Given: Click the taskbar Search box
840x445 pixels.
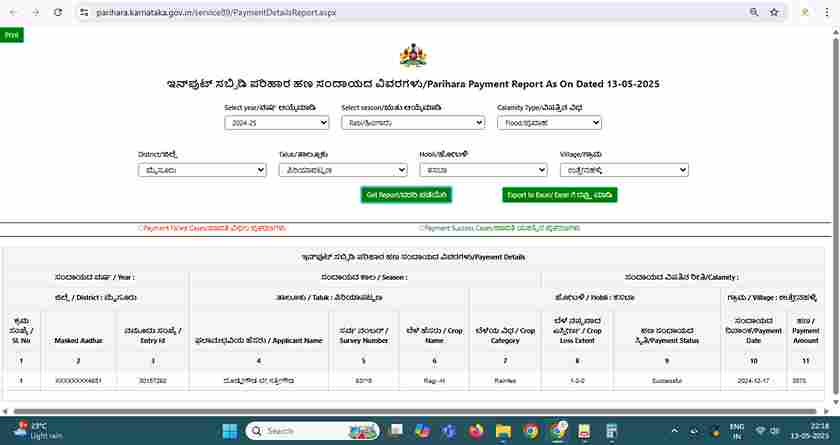Looking at the screenshot, I should [312, 431].
